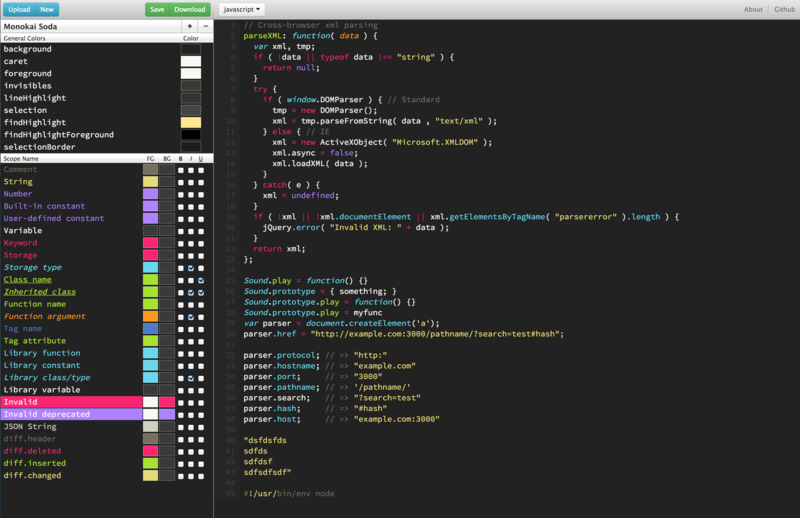Image resolution: width=800 pixels, height=518 pixels.
Task: Pick the findHighlightForeground color swatch
Action: 191,135
